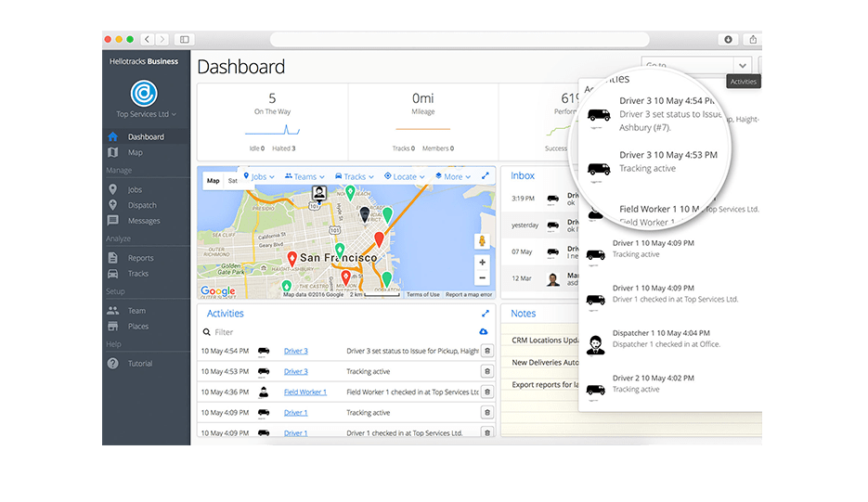Go to Jobs in sidebar

click(135, 189)
